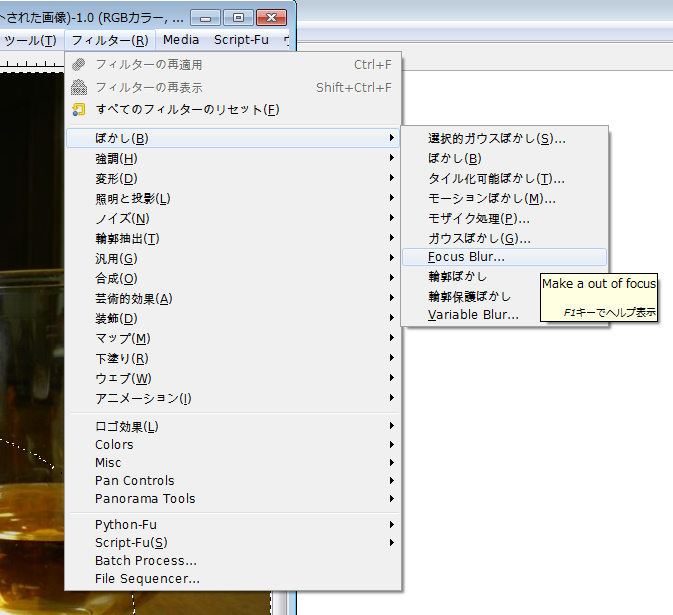Click the Reset all filters icon
The width and height of the screenshot is (673, 615).
79,109
